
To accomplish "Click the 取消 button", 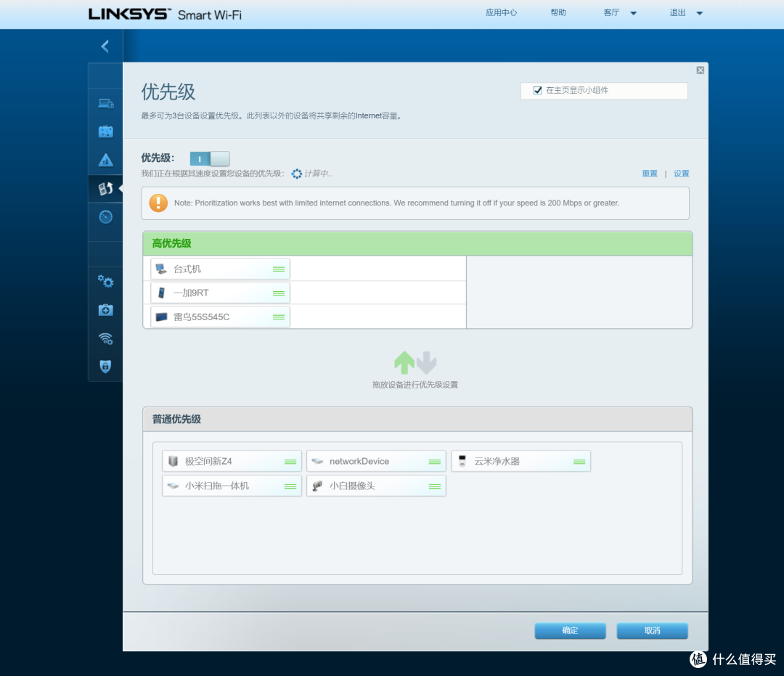I will click(652, 630).
